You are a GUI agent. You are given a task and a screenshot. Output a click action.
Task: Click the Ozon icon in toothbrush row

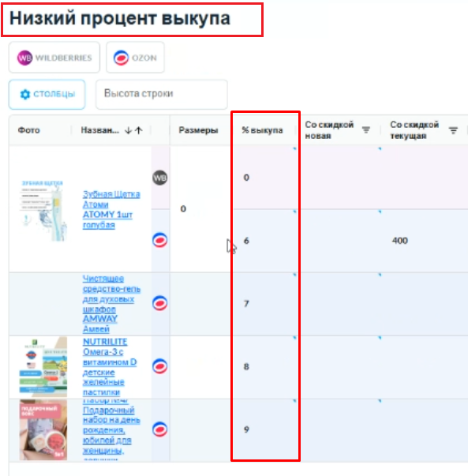[159, 240]
